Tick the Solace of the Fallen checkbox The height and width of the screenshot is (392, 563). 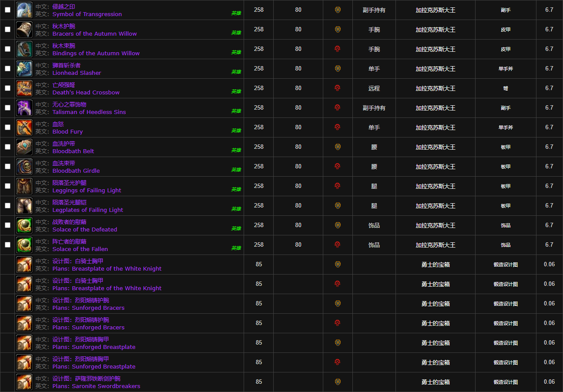coord(7,245)
